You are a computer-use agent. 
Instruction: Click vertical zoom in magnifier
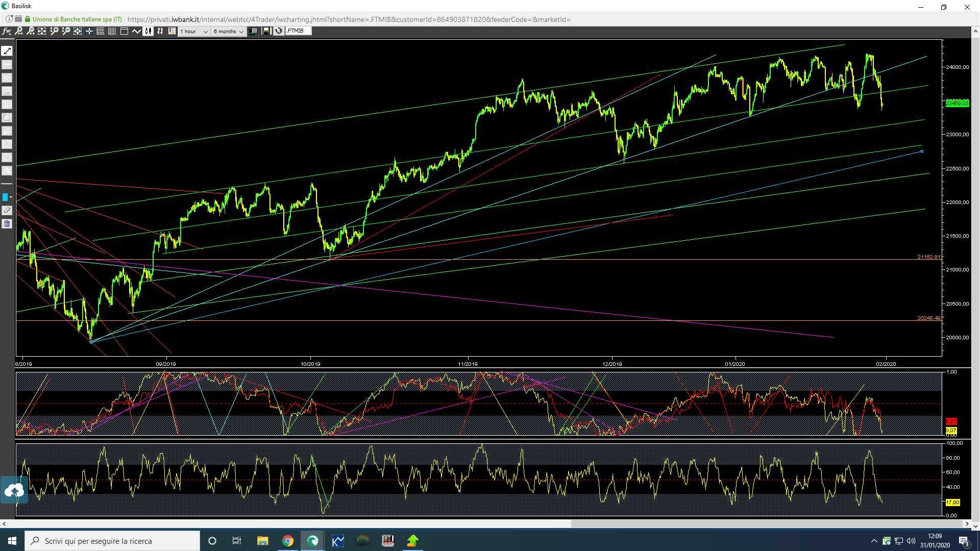(x=54, y=31)
